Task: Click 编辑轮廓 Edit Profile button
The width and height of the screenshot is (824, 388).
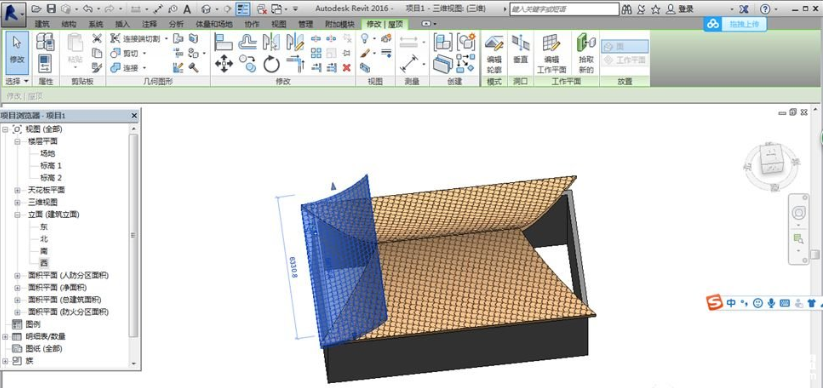Action: click(x=494, y=53)
